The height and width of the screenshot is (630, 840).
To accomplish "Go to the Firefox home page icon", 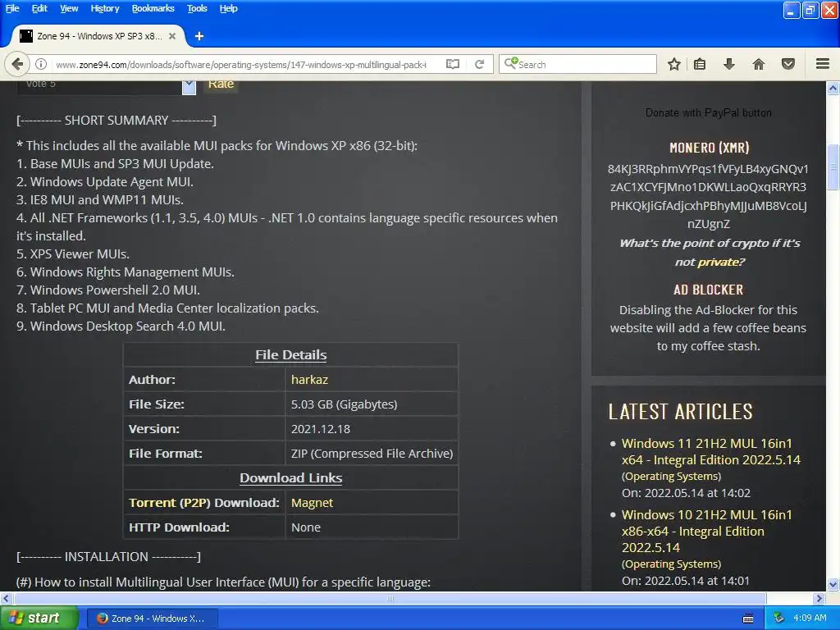I will 759,64.
